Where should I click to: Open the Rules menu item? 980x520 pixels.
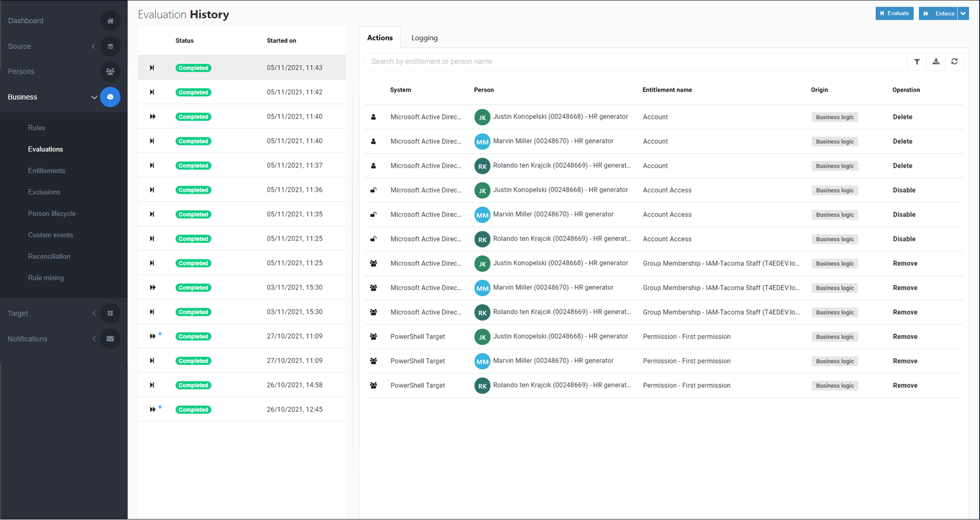tap(37, 128)
